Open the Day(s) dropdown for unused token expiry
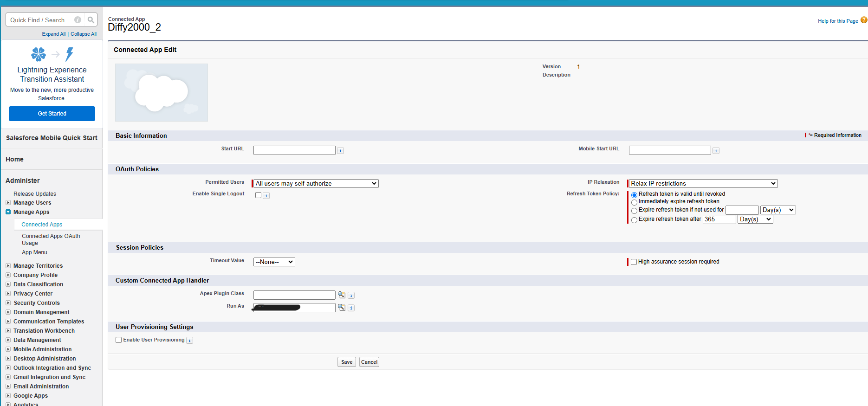The width and height of the screenshot is (868, 406). click(x=778, y=210)
